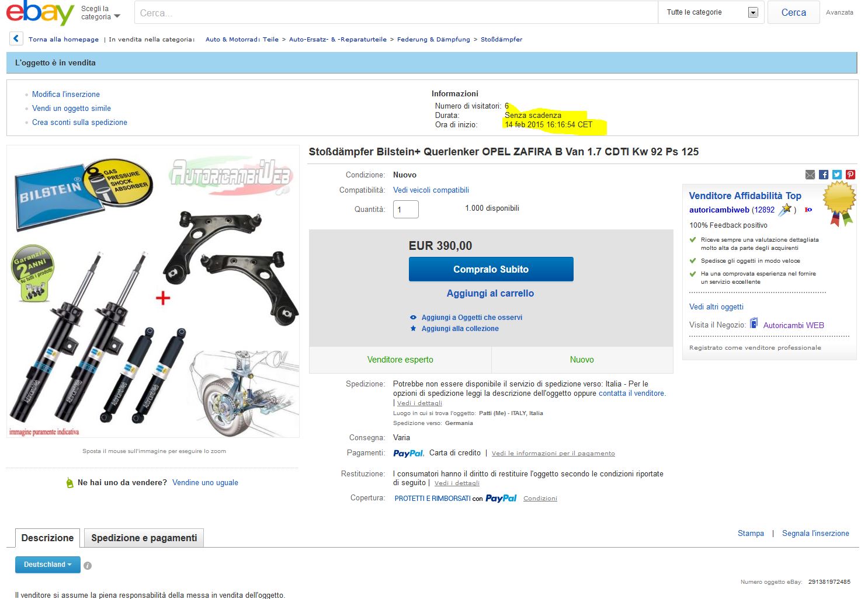This screenshot has width=868, height=599.
Task: Share listing on Facebook icon
Action: (824, 175)
